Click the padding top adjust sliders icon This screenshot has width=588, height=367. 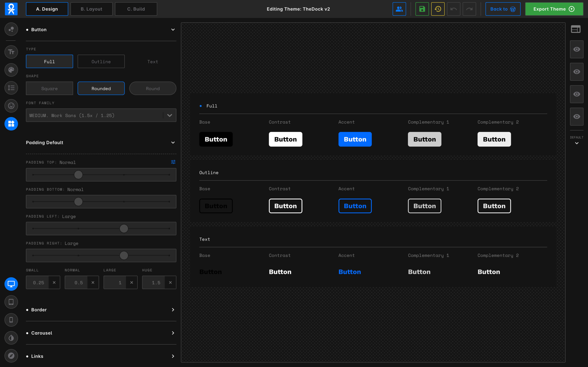[x=173, y=162]
